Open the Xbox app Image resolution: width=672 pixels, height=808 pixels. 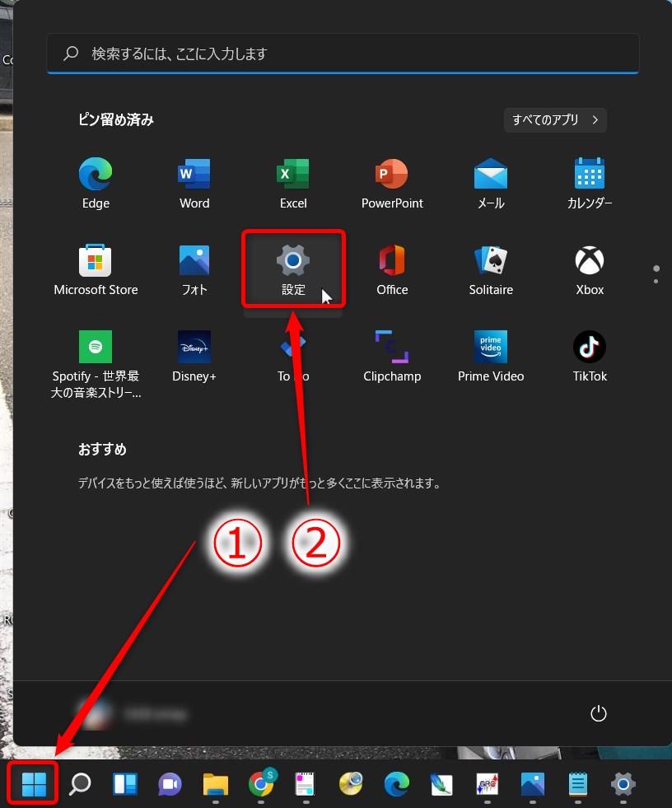(x=590, y=270)
